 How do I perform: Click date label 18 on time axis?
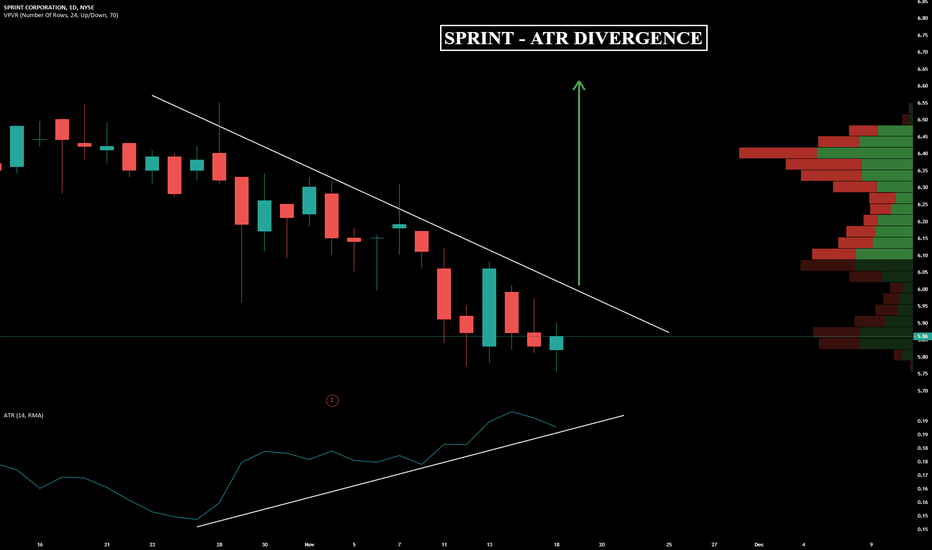557,545
